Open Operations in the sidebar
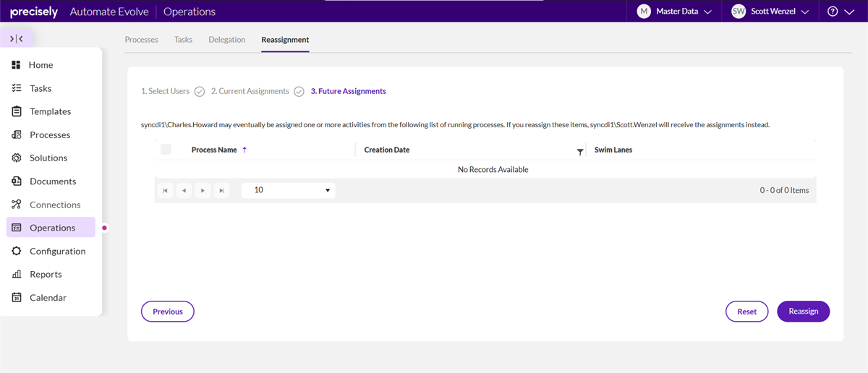Screen dimensions: 868x373 click(51, 228)
